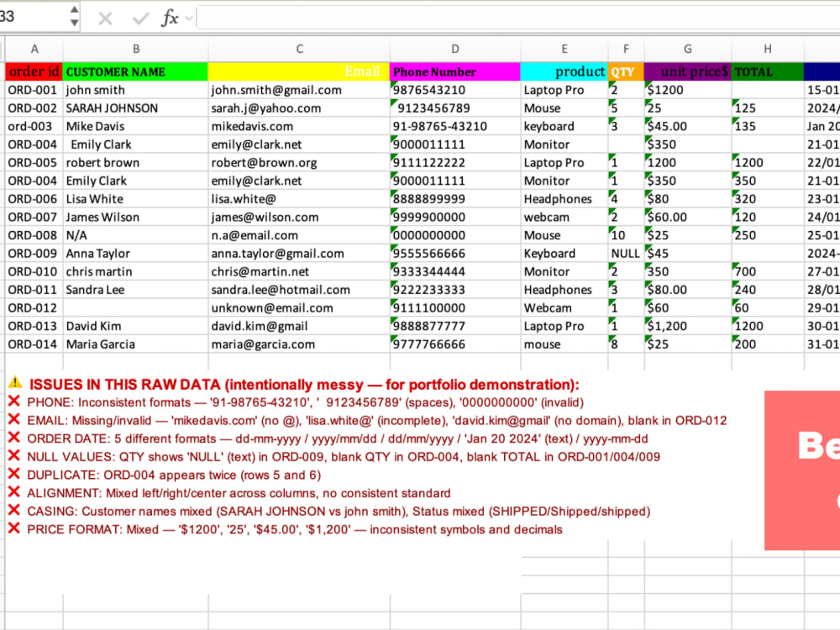840x630 pixels.
Task: Select cell 'david.kim@gmail'
Action: point(299,326)
